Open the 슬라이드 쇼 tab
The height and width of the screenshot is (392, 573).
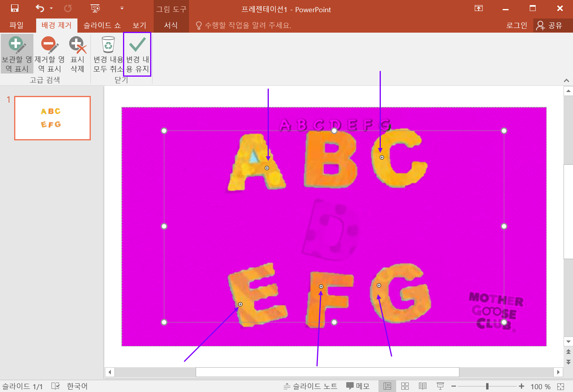point(102,25)
